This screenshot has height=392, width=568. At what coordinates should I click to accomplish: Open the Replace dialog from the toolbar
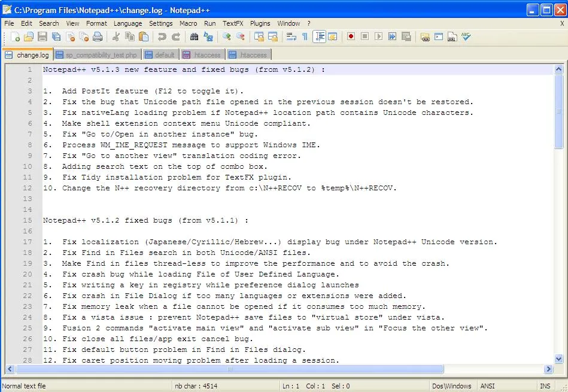coord(208,37)
